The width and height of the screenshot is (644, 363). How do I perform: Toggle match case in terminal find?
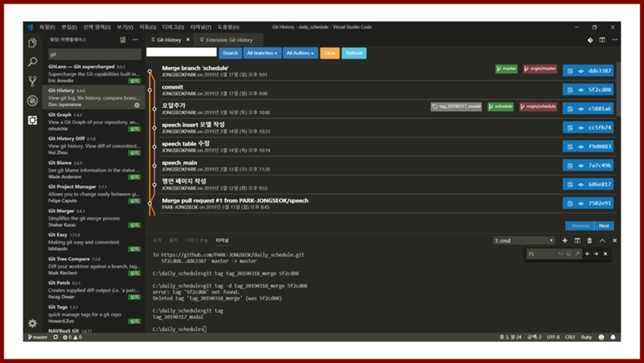point(560,254)
